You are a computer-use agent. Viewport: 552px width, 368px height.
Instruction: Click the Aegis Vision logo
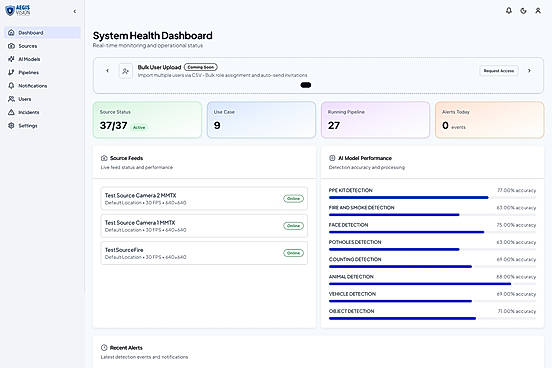(x=18, y=11)
